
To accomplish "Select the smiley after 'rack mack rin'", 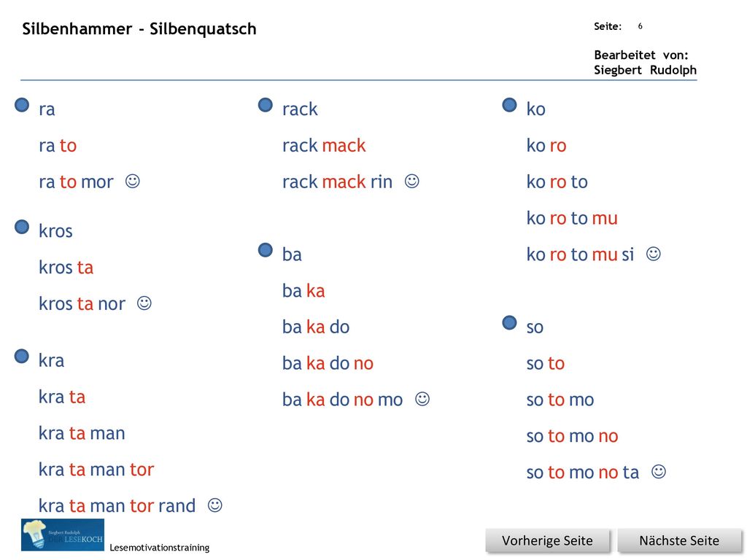I will [x=412, y=181].
